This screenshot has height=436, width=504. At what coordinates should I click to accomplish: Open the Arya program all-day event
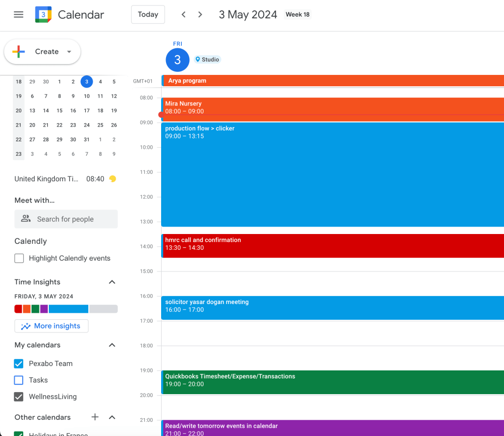(333, 81)
